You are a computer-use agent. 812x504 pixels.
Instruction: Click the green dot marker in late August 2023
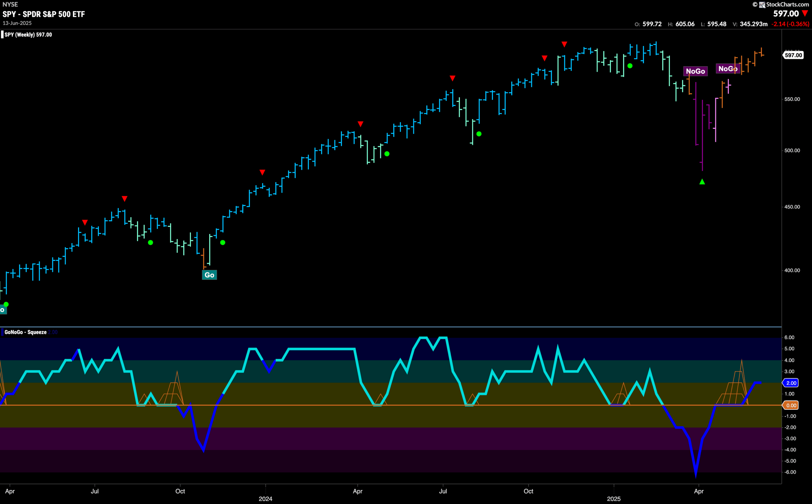click(x=151, y=243)
